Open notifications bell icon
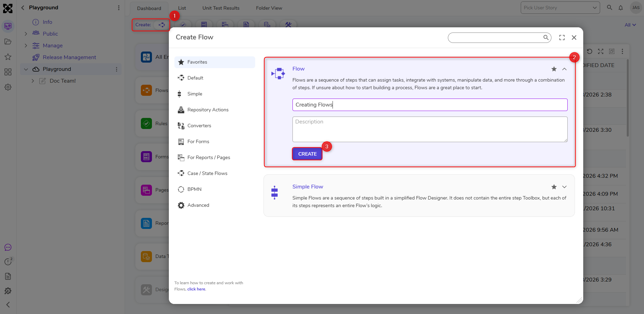Screen dimensions: 644x314 (x=621, y=8)
